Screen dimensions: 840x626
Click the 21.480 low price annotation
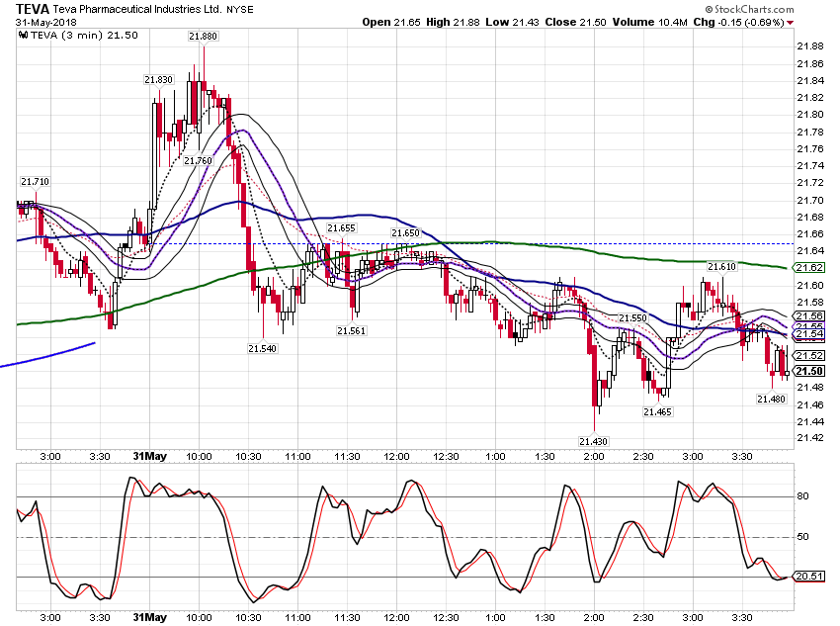coord(771,400)
